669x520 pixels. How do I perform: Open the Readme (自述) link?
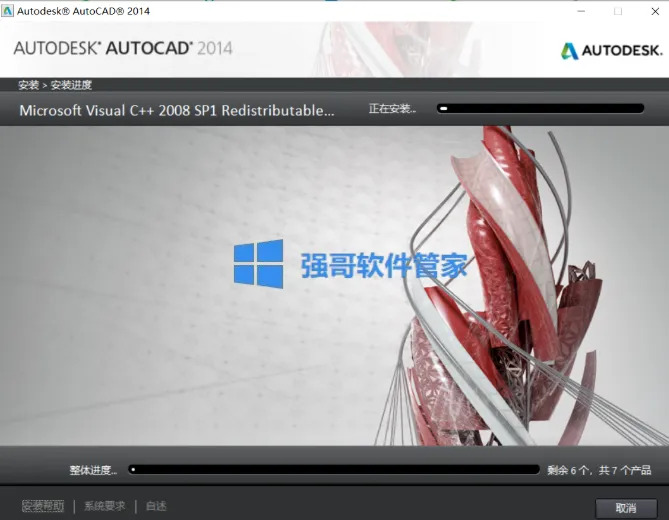(156, 506)
